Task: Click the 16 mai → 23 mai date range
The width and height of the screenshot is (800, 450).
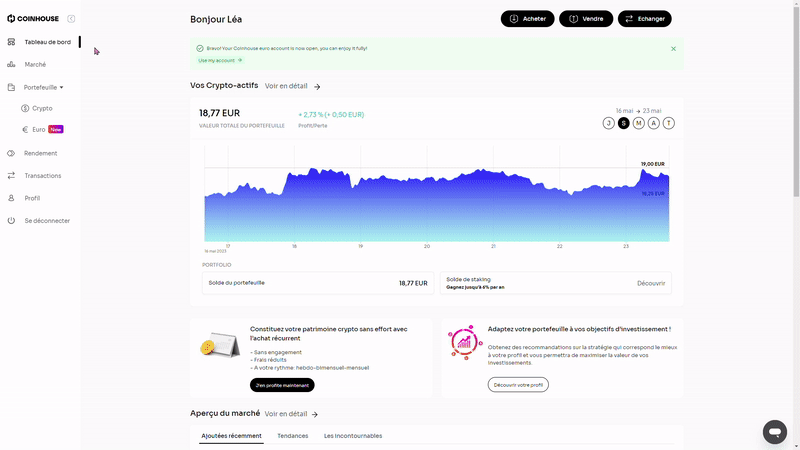Action: (638, 111)
